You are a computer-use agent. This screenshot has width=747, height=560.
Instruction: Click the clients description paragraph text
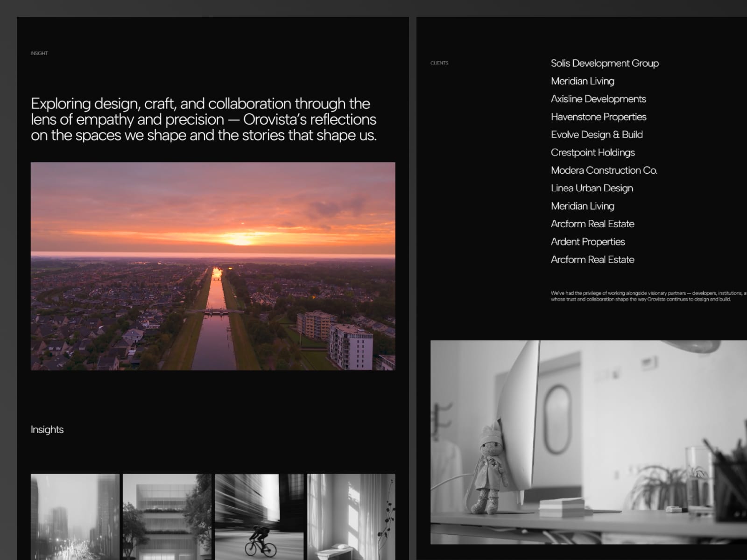(649, 296)
